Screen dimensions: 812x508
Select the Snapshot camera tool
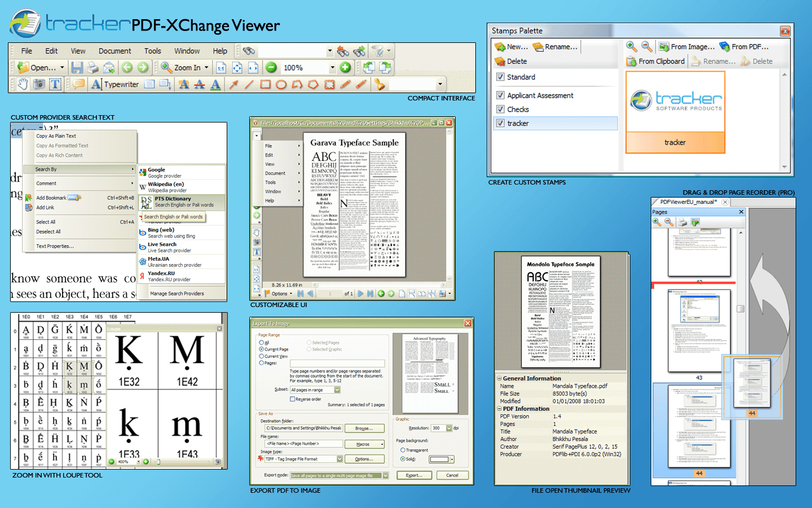[x=40, y=85]
